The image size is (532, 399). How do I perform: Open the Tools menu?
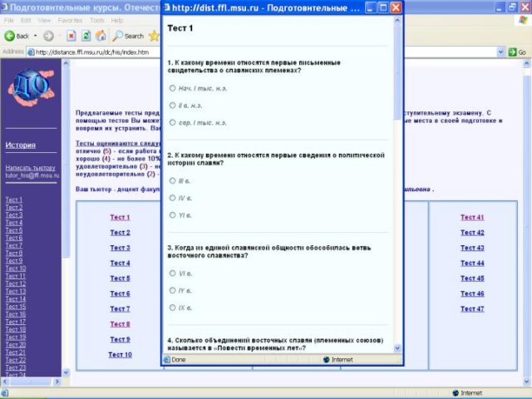[x=96, y=20]
